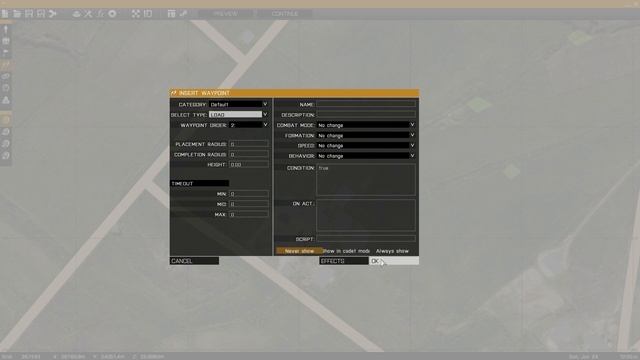Click the Placement Radius field
Viewport: 640px width, 360px height.
249,144
